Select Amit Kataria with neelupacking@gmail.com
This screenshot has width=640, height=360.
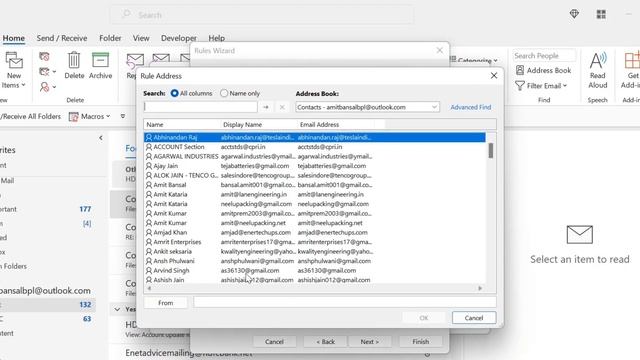(315, 204)
